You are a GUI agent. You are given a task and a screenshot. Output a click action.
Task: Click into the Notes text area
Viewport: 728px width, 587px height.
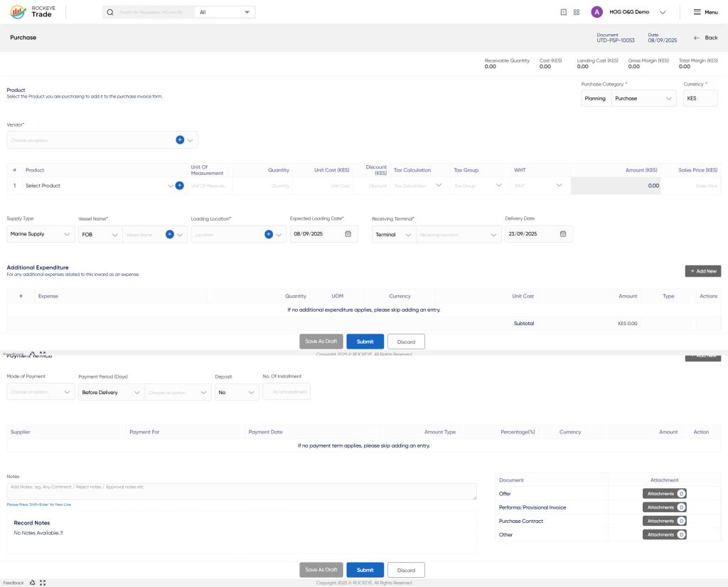point(242,492)
